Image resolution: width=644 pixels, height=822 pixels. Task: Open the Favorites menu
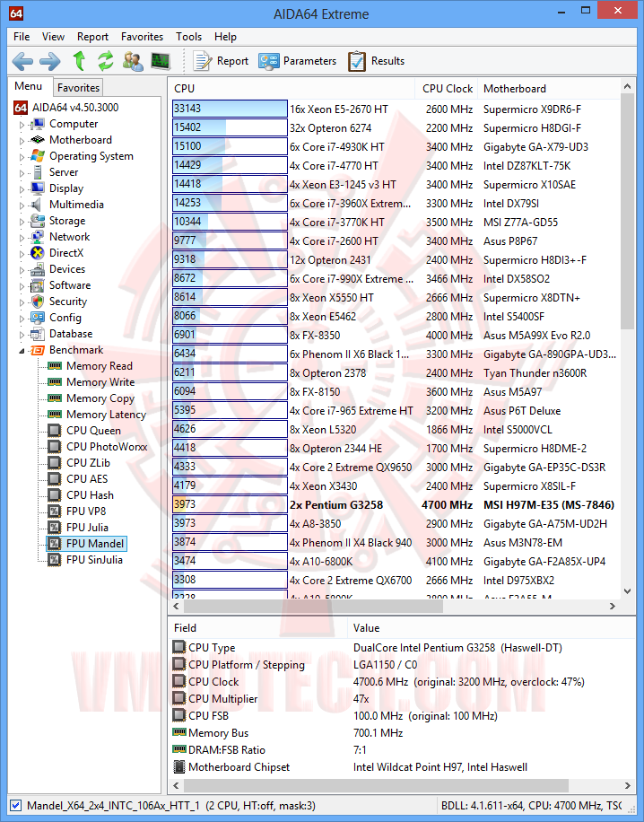point(142,37)
